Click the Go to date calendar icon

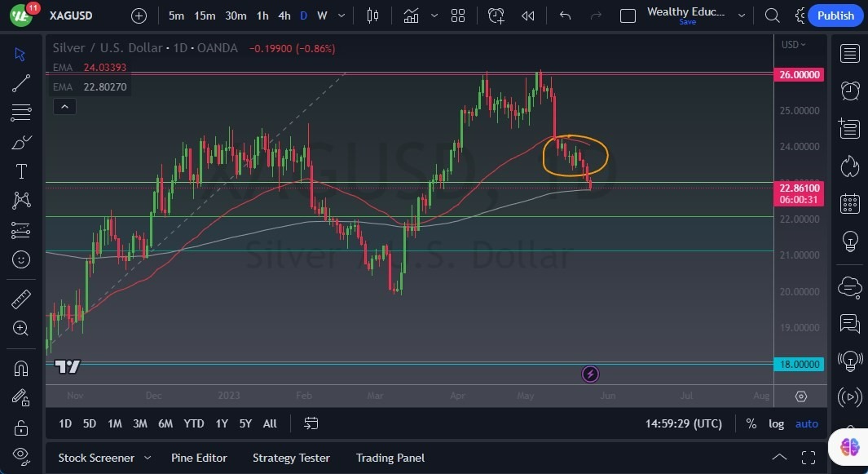pos(311,423)
